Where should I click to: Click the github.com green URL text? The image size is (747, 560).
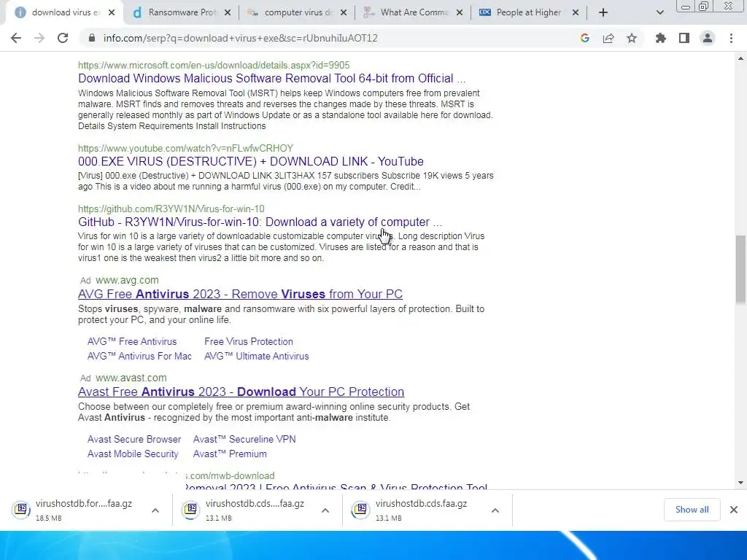pyautogui.click(x=171, y=209)
